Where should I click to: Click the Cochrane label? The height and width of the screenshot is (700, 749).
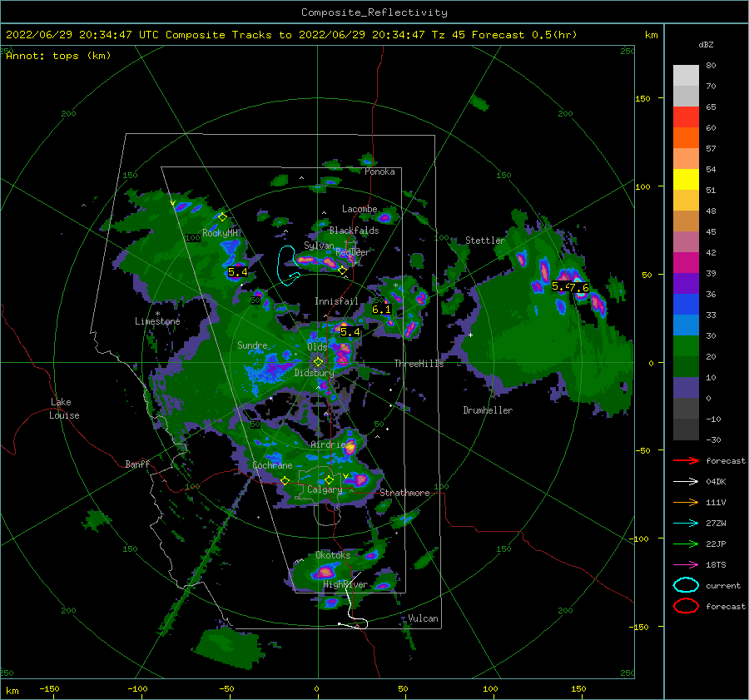(x=272, y=465)
